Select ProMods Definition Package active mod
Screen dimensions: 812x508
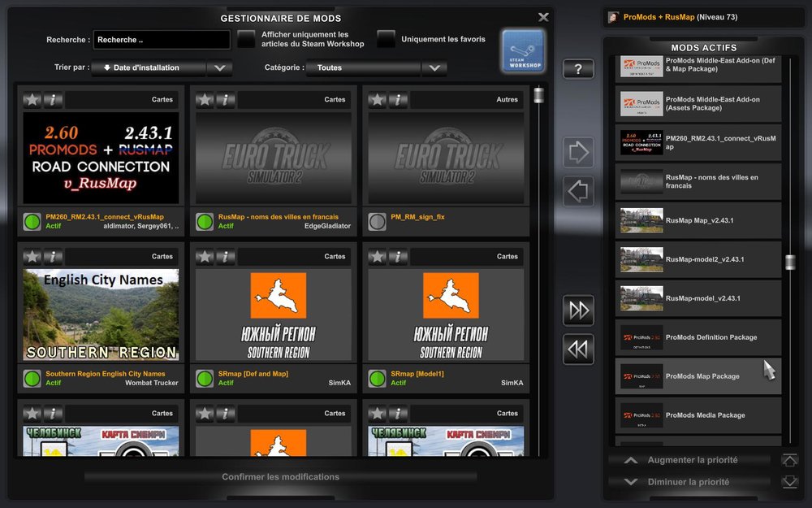[698, 337]
